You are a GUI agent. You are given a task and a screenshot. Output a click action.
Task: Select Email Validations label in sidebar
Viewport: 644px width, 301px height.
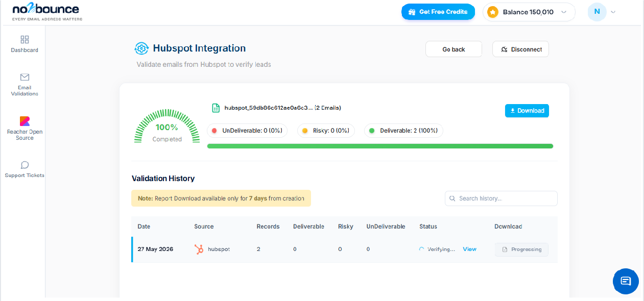coord(25,91)
